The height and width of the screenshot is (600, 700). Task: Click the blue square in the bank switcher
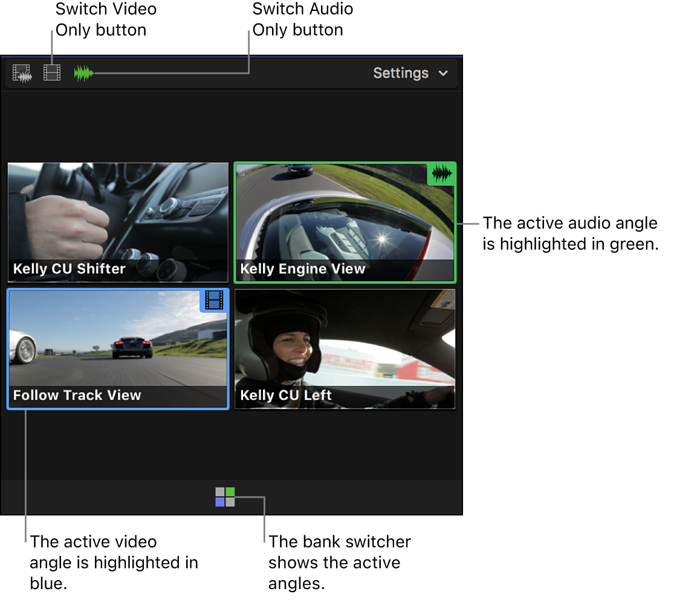[x=219, y=502]
